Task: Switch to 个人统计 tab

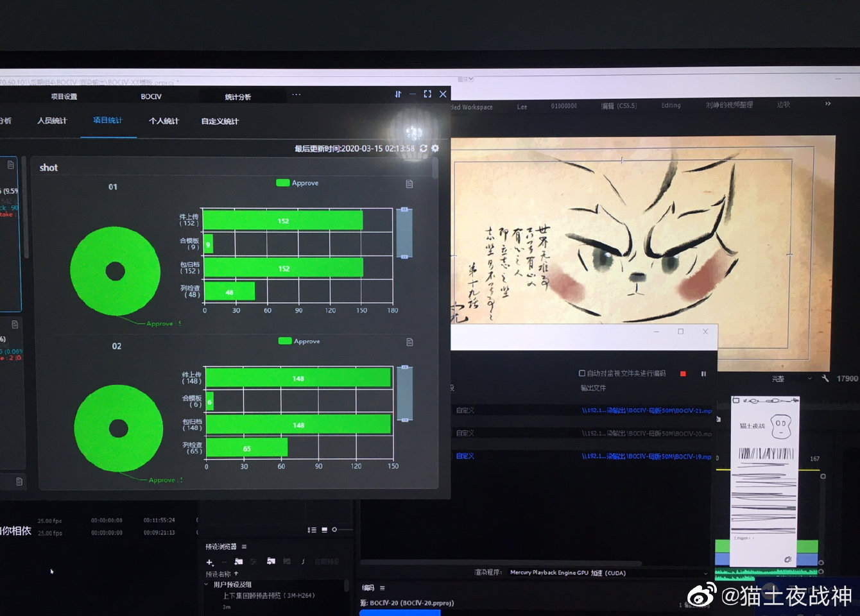Action: click(x=164, y=121)
